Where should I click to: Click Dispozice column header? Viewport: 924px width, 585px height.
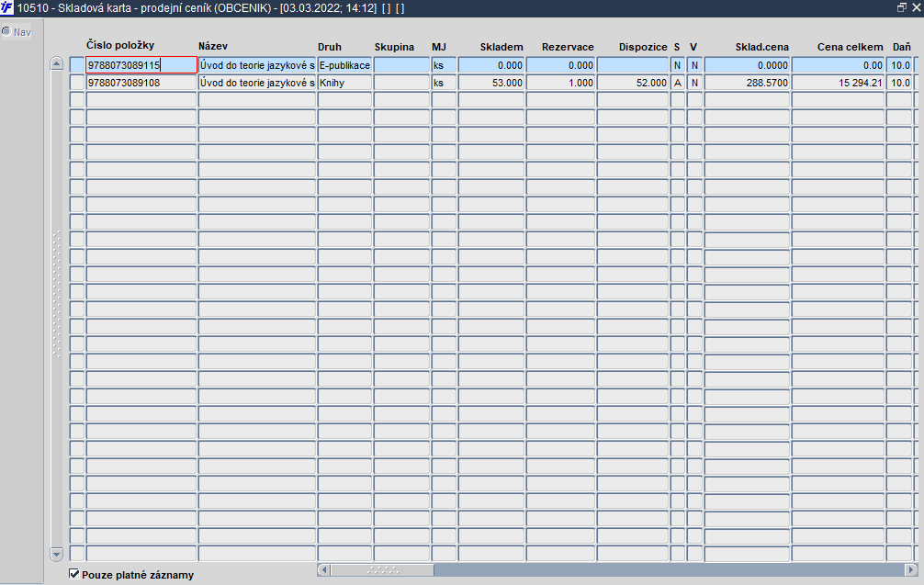(x=643, y=47)
